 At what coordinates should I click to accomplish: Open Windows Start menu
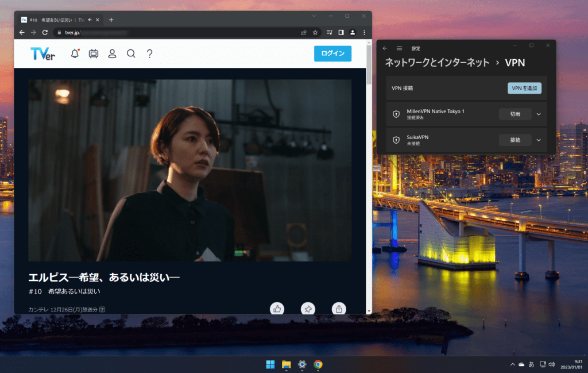270,364
